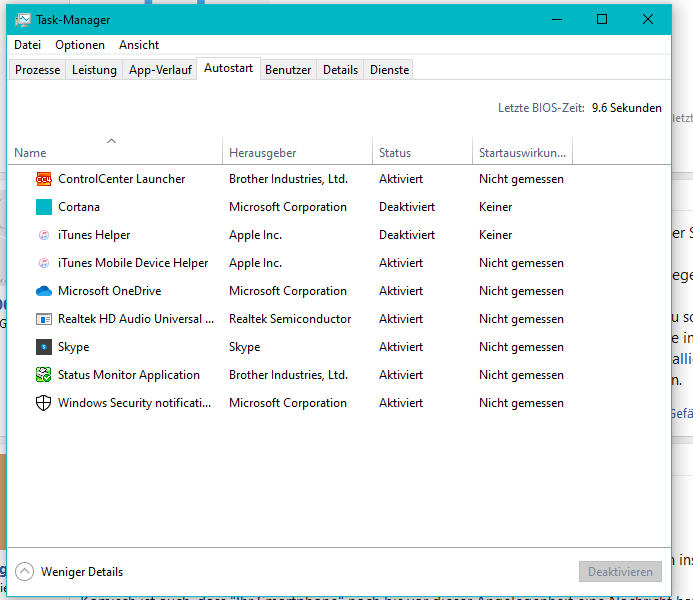Sort by the Name column header
This screenshot has height=600, width=693.
(x=115, y=151)
